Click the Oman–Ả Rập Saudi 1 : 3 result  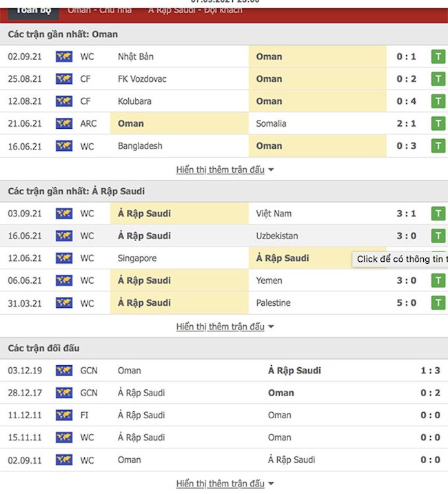click(x=430, y=371)
